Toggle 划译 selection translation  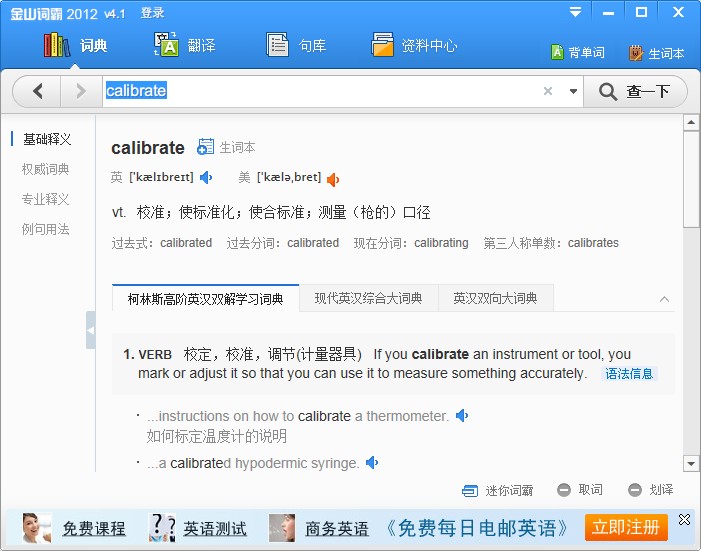[x=650, y=490]
